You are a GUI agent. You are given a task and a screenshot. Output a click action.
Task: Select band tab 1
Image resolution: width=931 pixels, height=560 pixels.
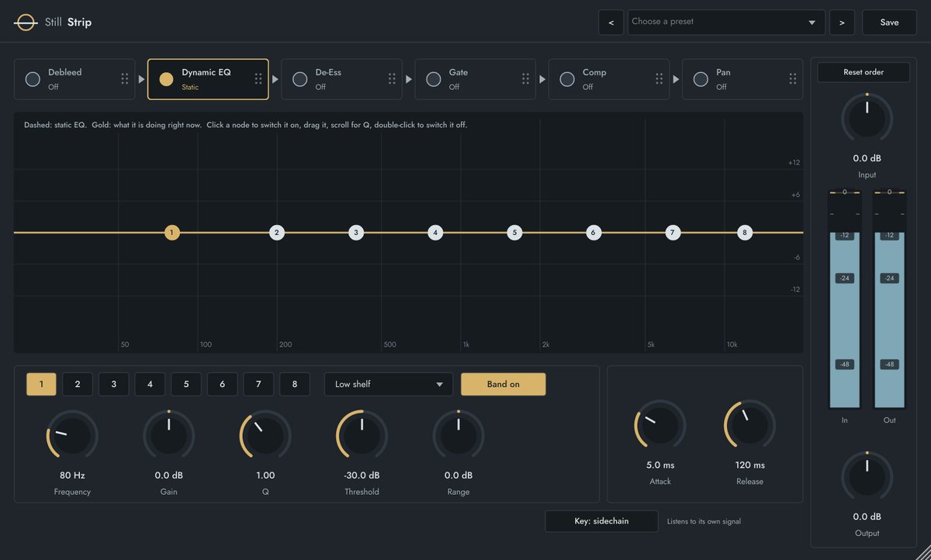[x=41, y=384]
